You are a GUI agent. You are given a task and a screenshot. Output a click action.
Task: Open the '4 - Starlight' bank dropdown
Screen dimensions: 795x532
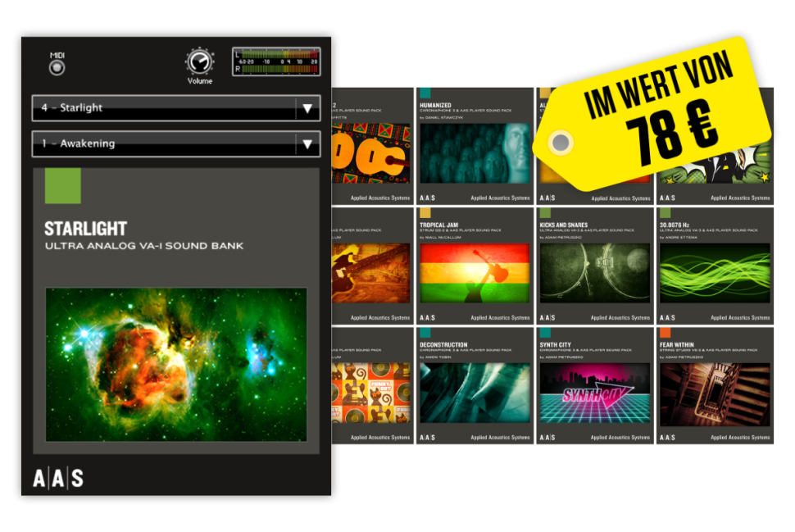point(176,108)
